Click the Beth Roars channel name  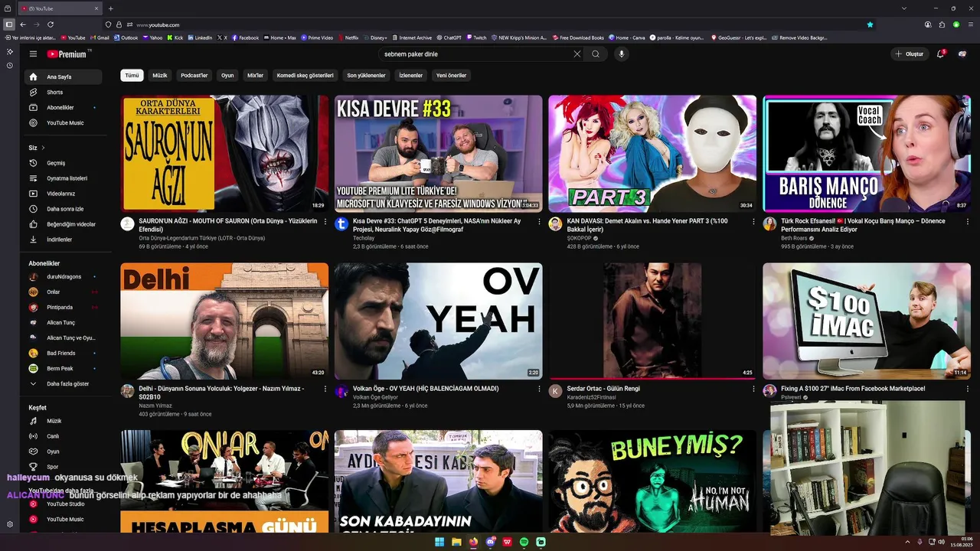794,238
